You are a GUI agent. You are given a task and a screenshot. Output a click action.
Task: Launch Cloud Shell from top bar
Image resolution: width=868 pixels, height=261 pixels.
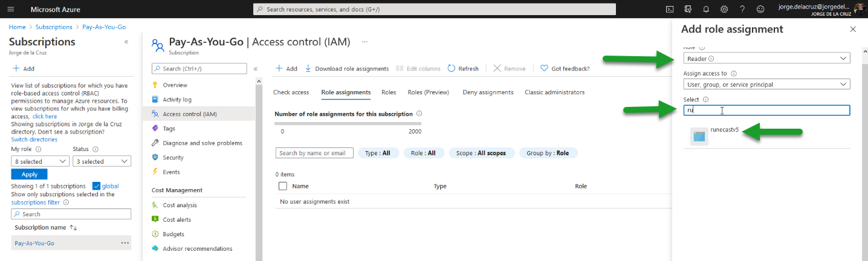[670, 9]
